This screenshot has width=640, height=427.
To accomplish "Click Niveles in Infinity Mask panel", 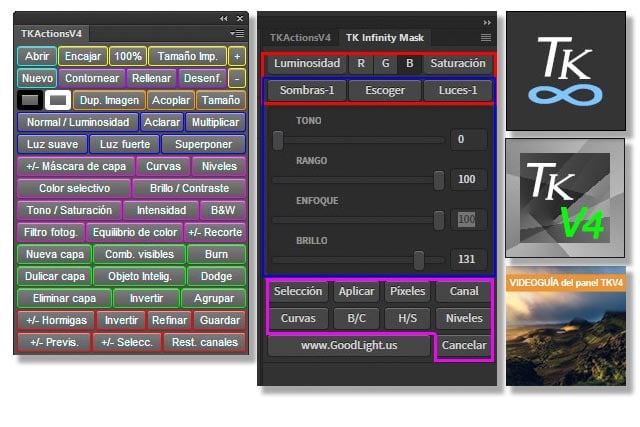I will (x=464, y=318).
